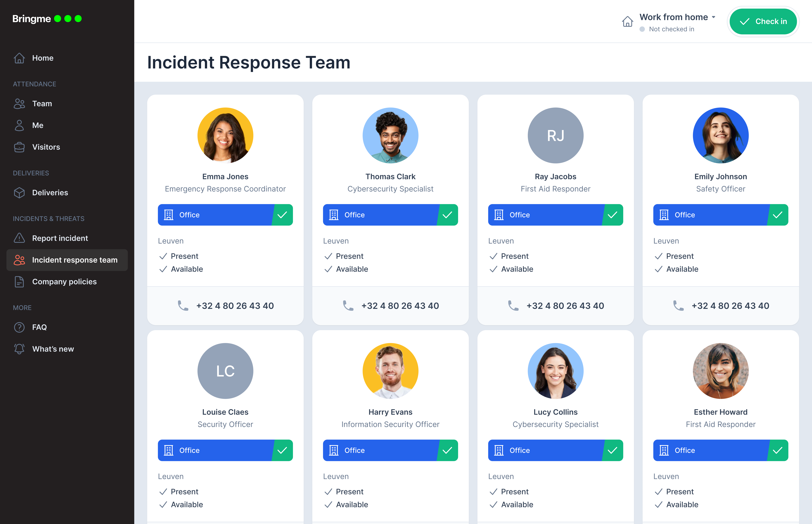This screenshot has width=812, height=524.
Task: Click green checkmark on Thomas Clark's Office bar
Action: (448, 215)
